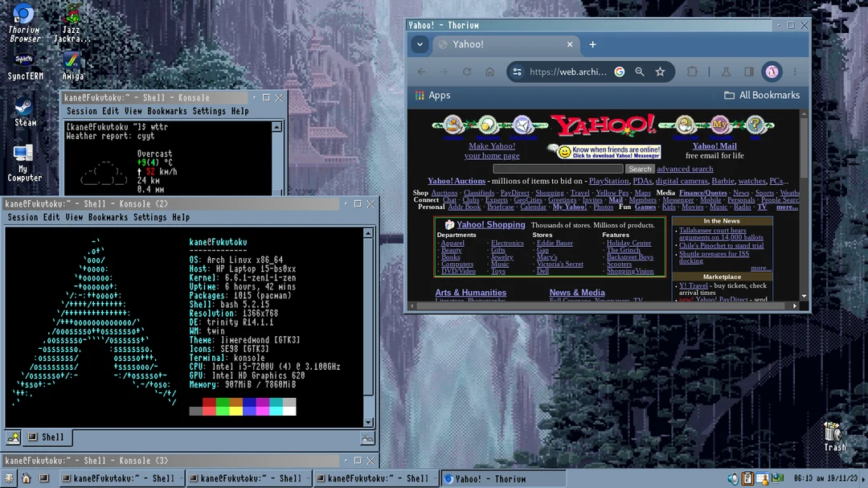Reload the Yahoo page

[x=466, y=72]
